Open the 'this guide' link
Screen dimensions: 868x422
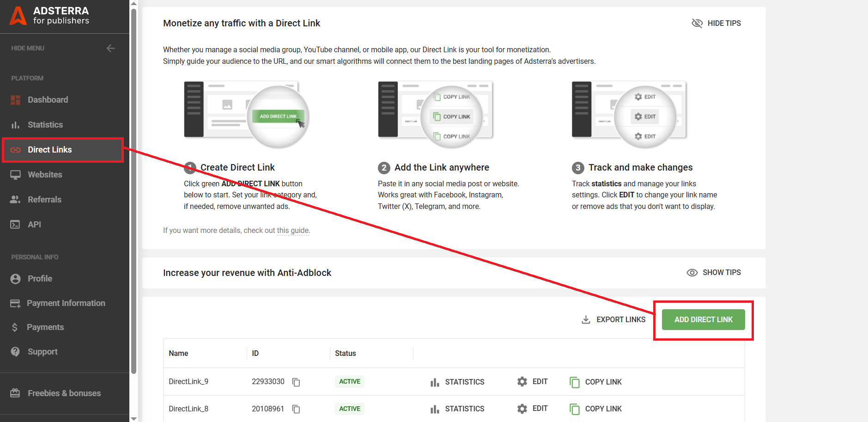tap(293, 231)
